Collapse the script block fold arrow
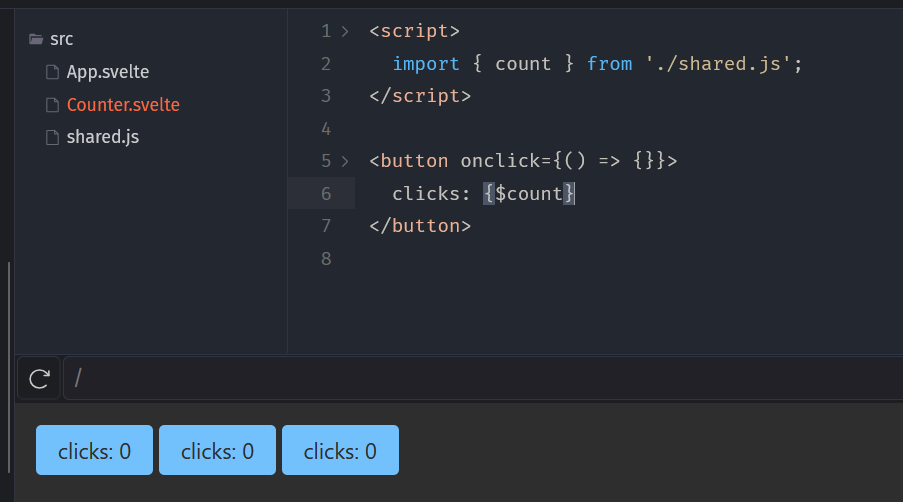 tap(345, 32)
